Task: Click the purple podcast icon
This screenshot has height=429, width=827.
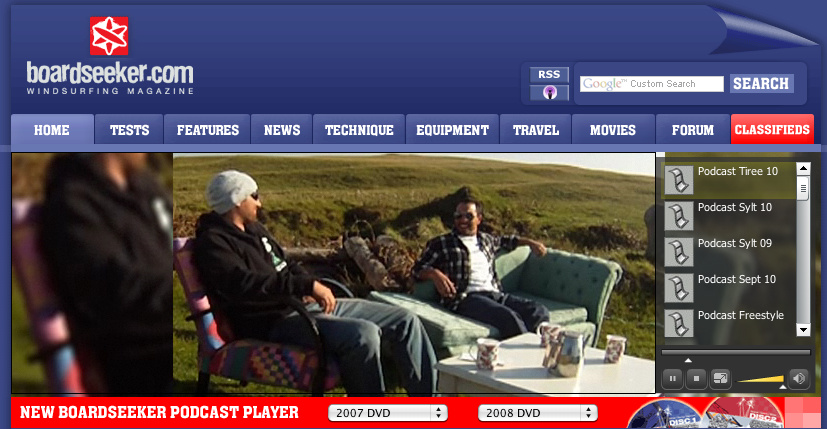Action: 549,93
